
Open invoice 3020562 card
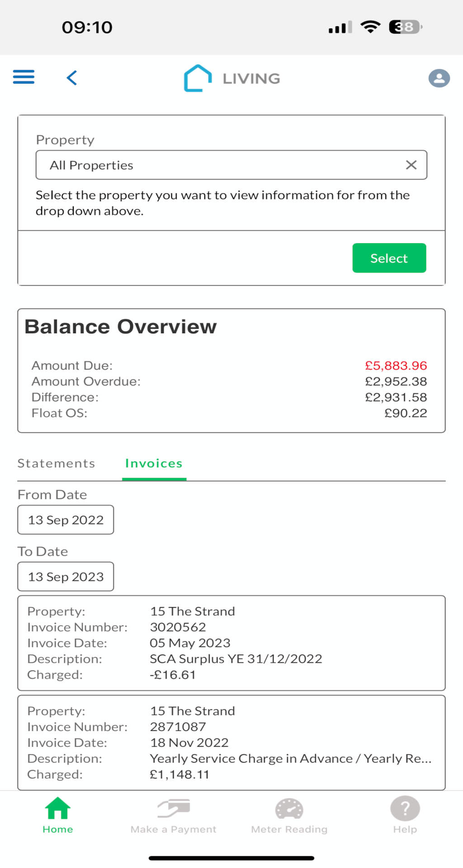click(231, 643)
